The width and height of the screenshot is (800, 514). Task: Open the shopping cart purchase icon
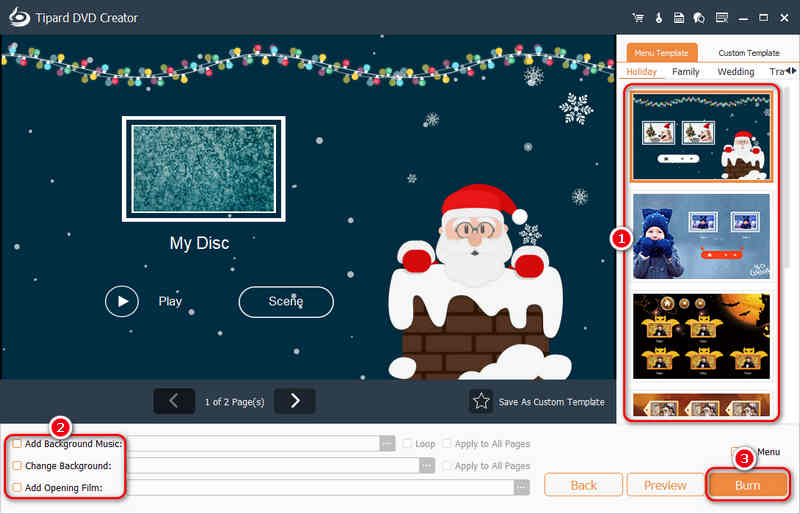coord(638,18)
